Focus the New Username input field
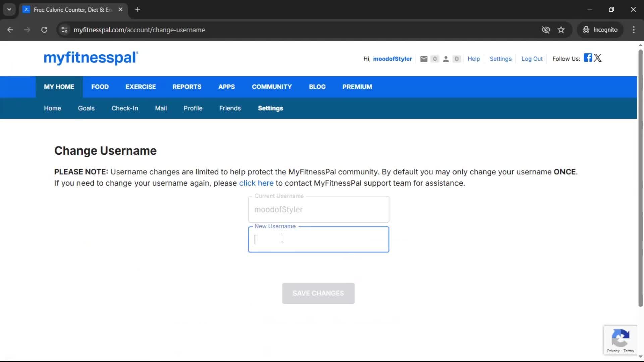 tap(318, 239)
